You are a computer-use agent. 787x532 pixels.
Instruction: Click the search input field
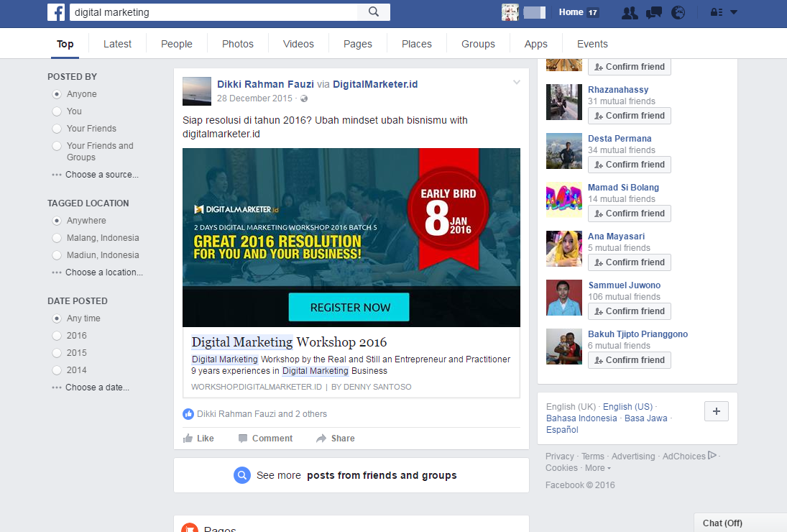[x=213, y=12]
